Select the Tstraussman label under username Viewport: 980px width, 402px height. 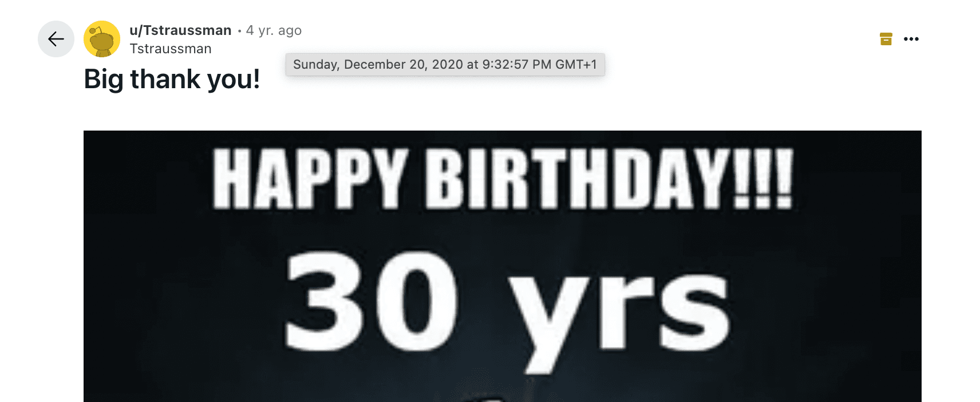[x=171, y=49]
